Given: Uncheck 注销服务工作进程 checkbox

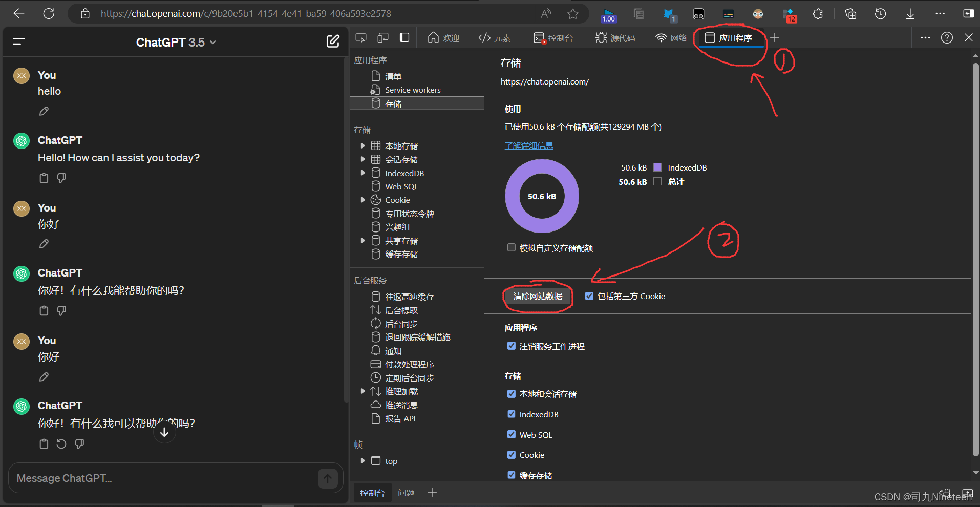Looking at the screenshot, I should click(x=511, y=346).
